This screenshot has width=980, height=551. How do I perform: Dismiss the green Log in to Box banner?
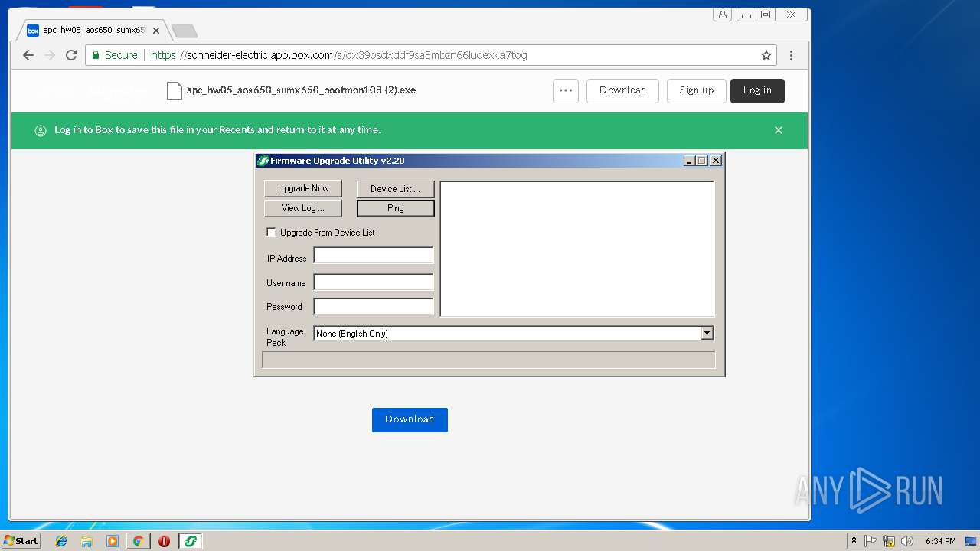pyautogui.click(x=779, y=130)
